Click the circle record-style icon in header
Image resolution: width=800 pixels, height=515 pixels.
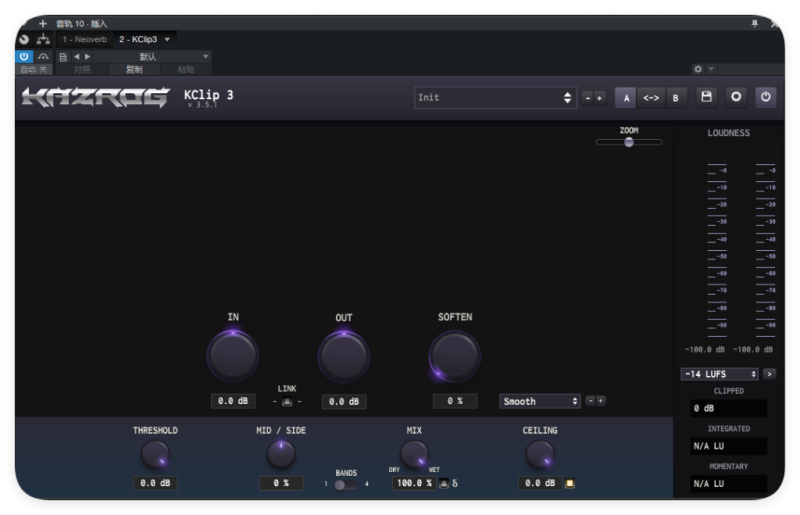pyautogui.click(x=737, y=97)
